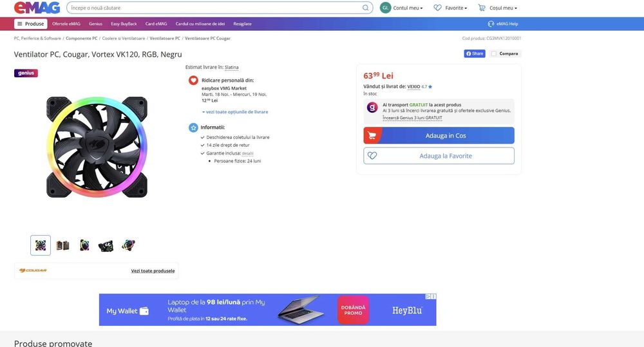Click the heart icon in Adauga la Favorite
Viewport: 644px width, 347px height.
click(x=372, y=156)
